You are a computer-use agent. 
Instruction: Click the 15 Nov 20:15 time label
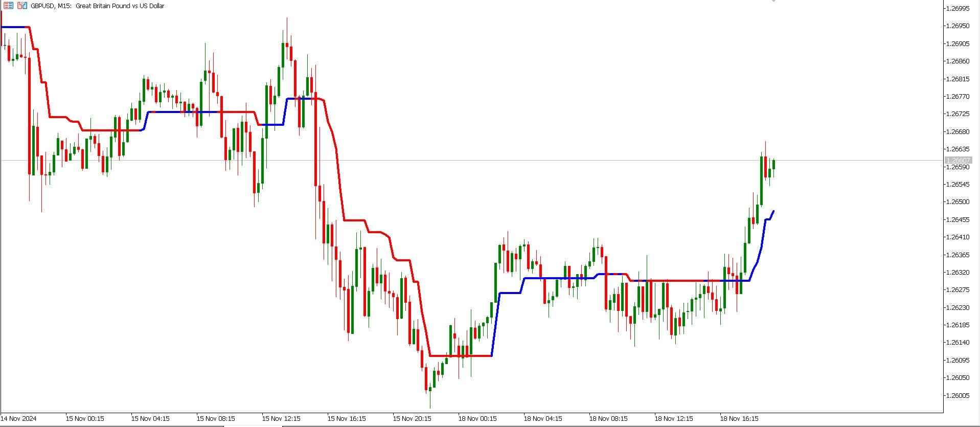tap(412, 419)
